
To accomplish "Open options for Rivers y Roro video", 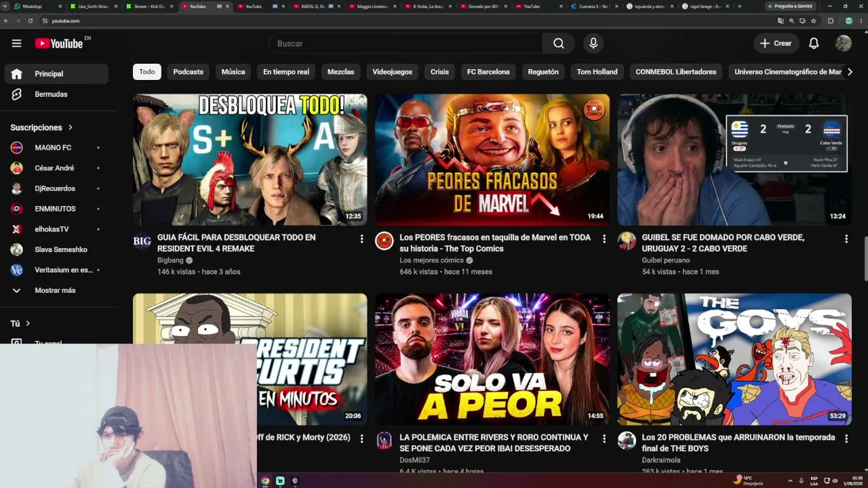I will [x=604, y=439].
